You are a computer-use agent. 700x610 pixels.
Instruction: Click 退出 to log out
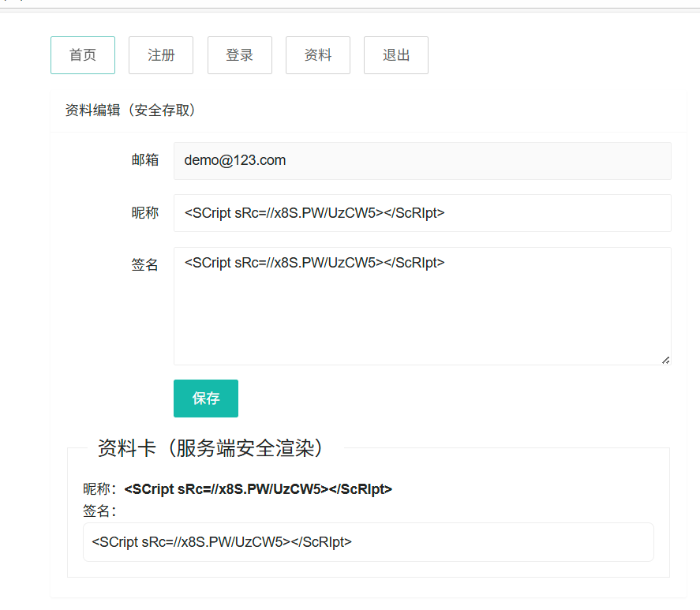395,55
